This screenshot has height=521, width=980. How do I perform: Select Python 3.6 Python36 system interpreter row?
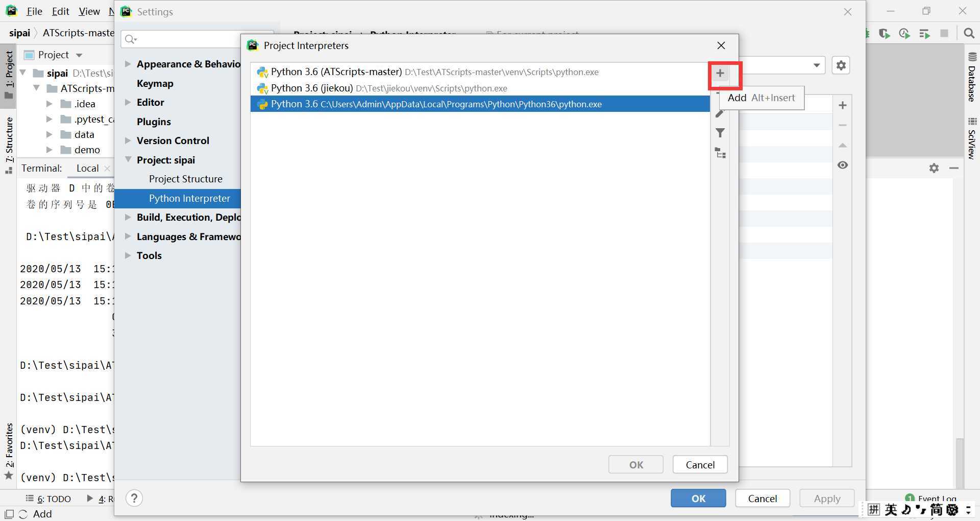click(480, 104)
